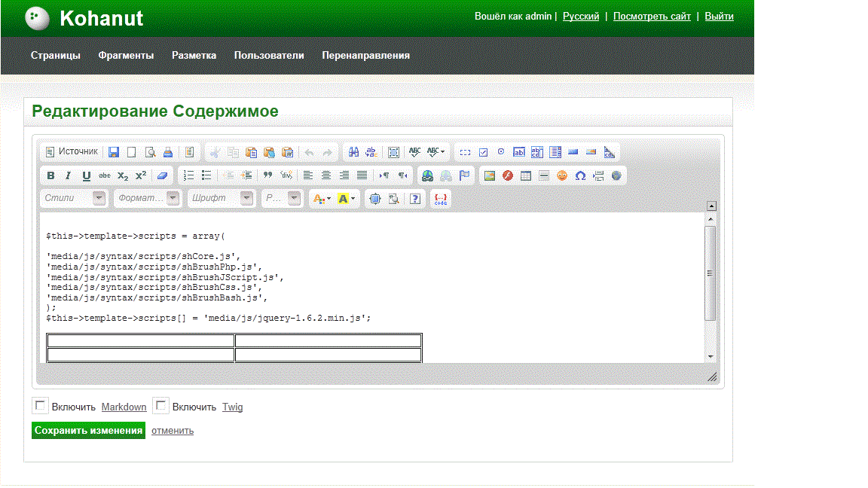Image resolution: width=868 pixels, height=488 pixels.
Task: Insert a page break
Action: click(598, 175)
